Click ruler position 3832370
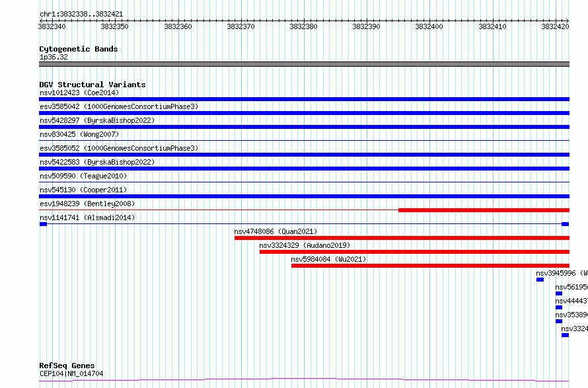The height and width of the screenshot is (388, 588). (x=240, y=26)
